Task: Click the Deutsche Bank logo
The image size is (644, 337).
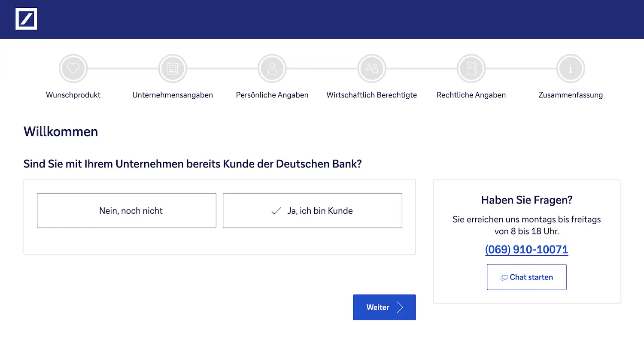Action: tap(26, 19)
